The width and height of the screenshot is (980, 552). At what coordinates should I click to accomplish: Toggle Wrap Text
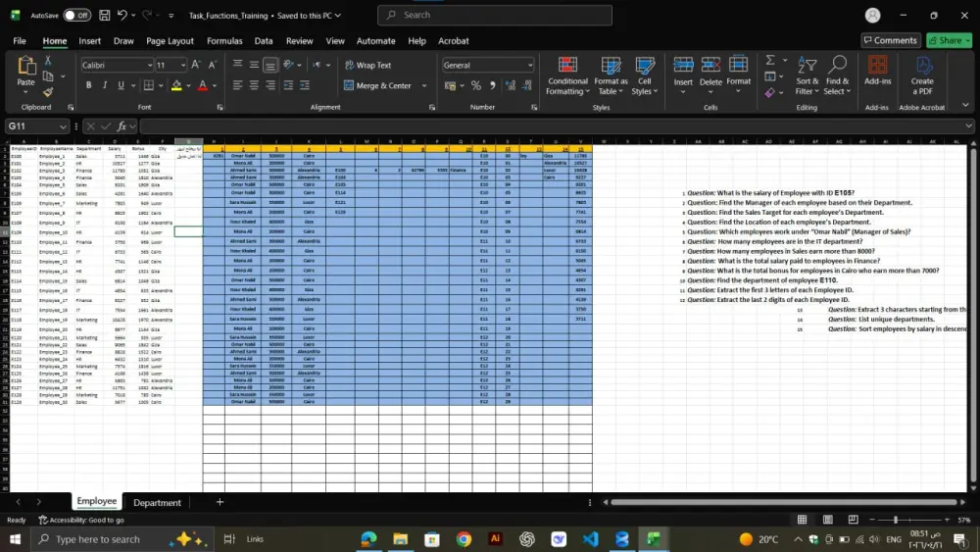[x=367, y=65]
